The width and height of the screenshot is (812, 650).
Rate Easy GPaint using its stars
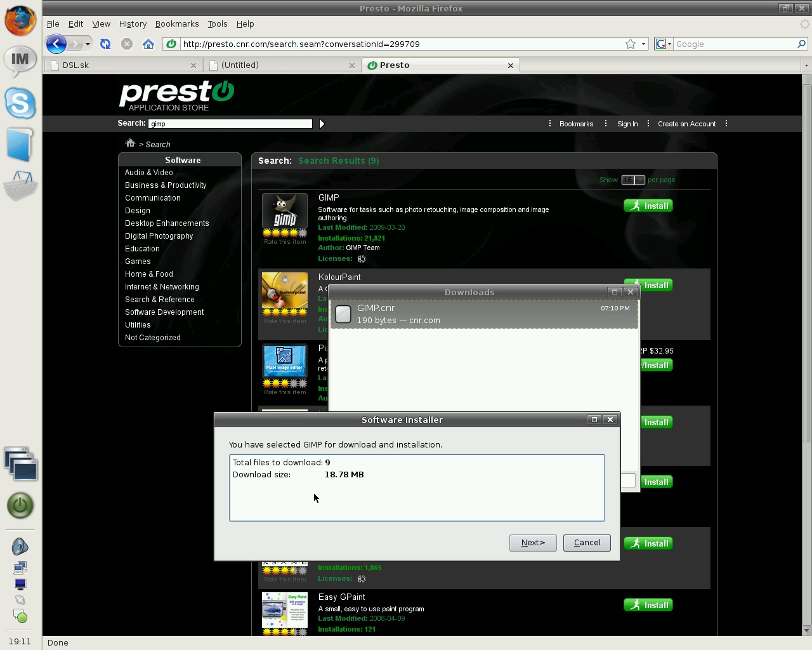(285, 632)
